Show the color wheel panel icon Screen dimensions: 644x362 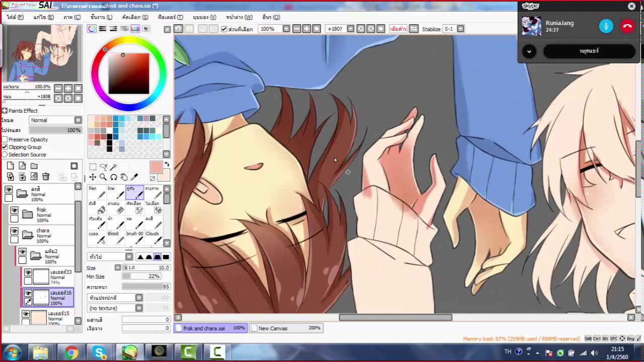(x=92, y=29)
